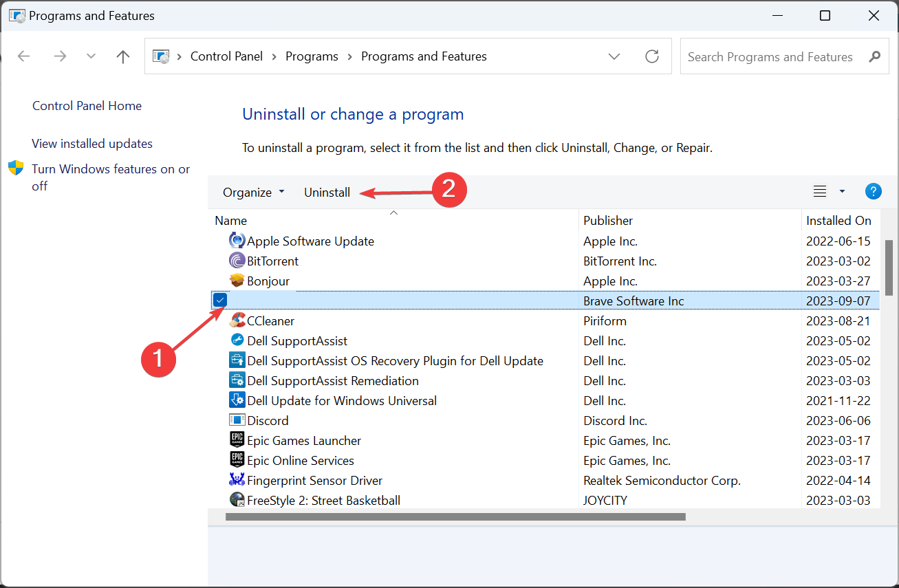Select the BitTorrent application icon
The width and height of the screenshot is (899, 588).
[237, 261]
